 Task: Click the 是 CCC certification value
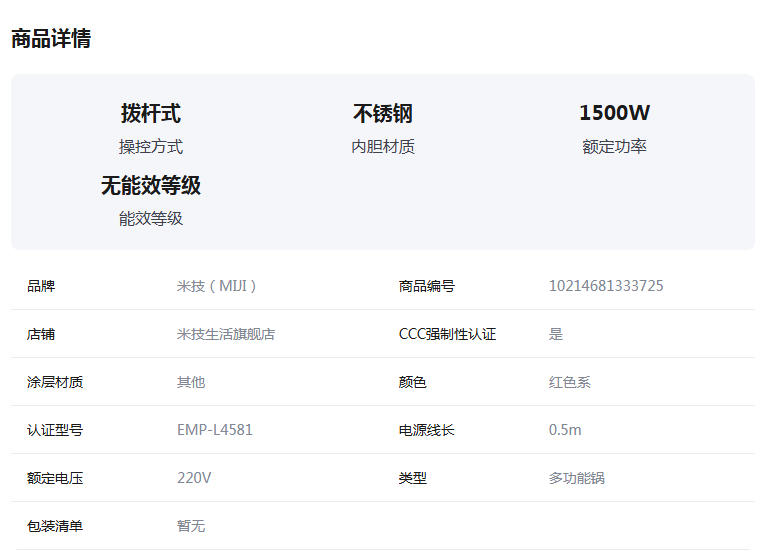556,334
